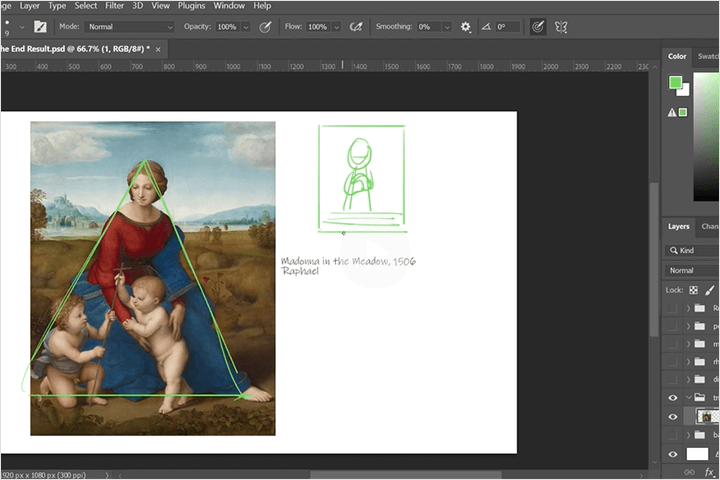Lock transparent pixels checkerboard icon
The height and width of the screenshot is (480, 720).
pyautogui.click(x=693, y=290)
